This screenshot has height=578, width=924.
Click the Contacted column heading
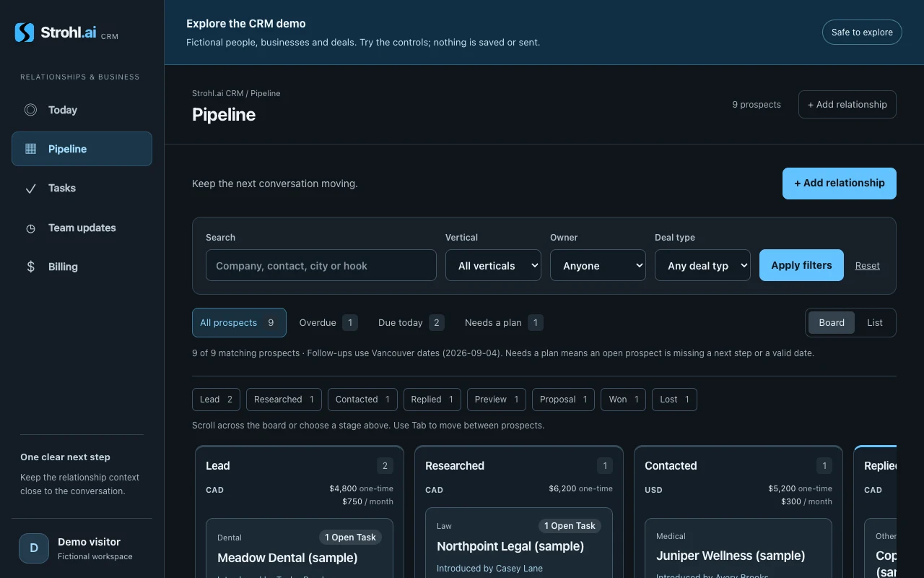671,466
